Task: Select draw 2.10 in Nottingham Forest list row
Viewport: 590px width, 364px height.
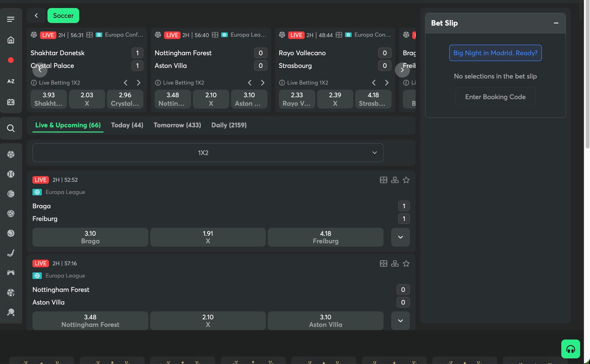Action: [x=208, y=321]
